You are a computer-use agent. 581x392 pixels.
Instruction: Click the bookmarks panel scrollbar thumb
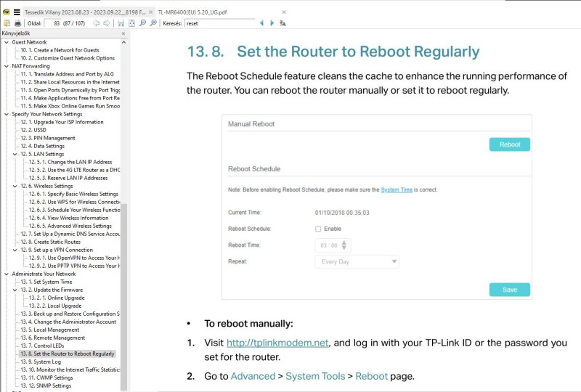(123, 296)
